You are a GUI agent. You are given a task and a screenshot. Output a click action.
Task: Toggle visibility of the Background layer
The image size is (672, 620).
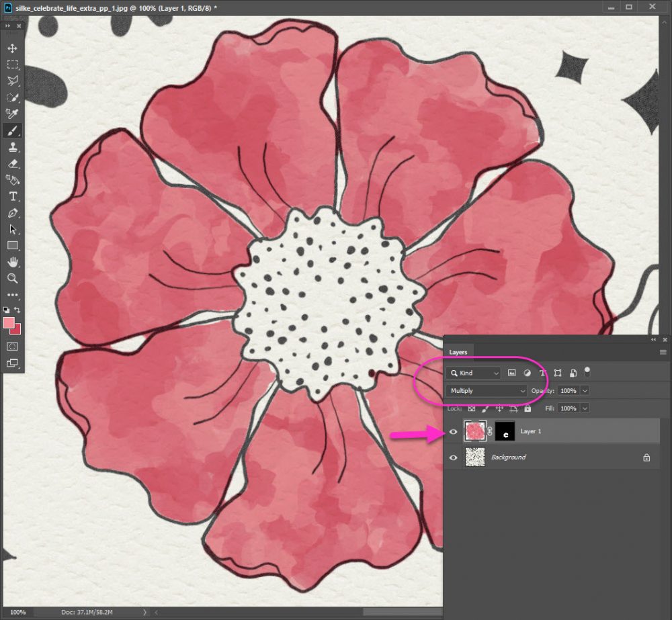(x=454, y=457)
